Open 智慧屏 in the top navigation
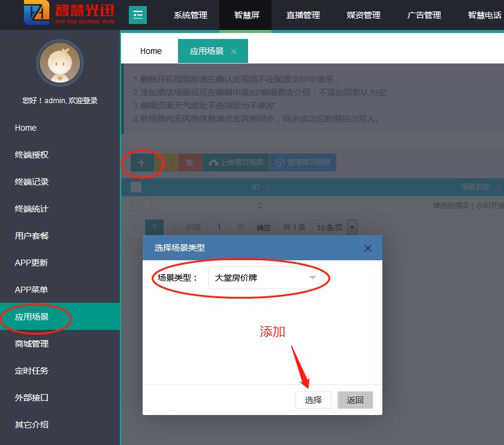The width and height of the screenshot is (504, 445). pyautogui.click(x=245, y=15)
